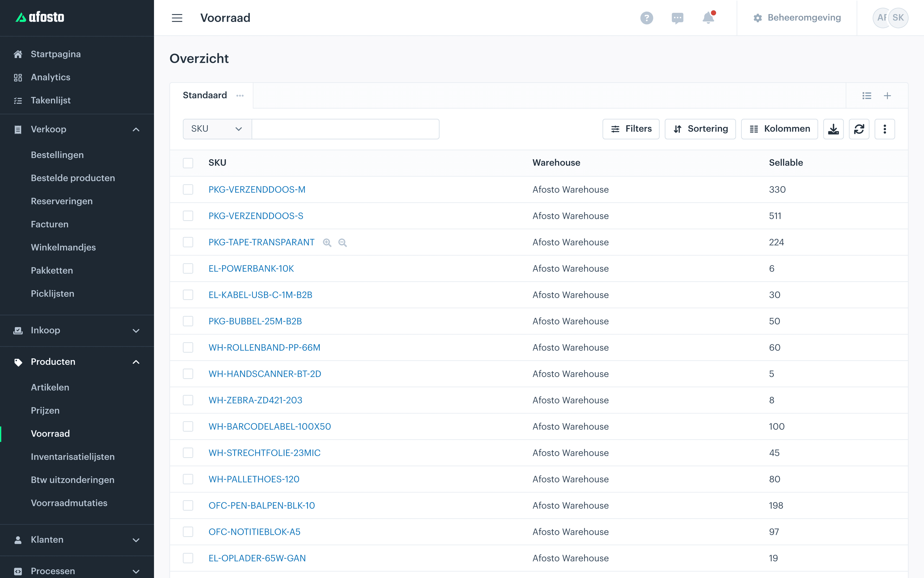Open Voorraadmutaties in sidebar
This screenshot has width=924, height=578.
click(69, 503)
